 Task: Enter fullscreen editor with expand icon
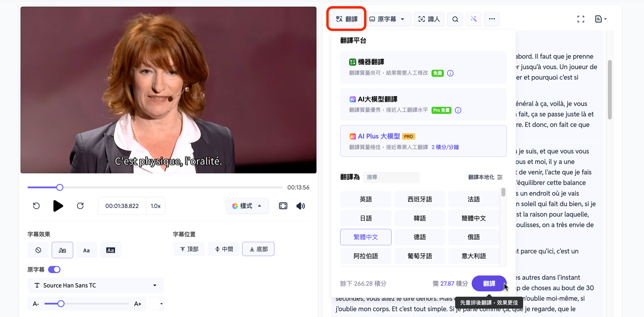tap(581, 19)
